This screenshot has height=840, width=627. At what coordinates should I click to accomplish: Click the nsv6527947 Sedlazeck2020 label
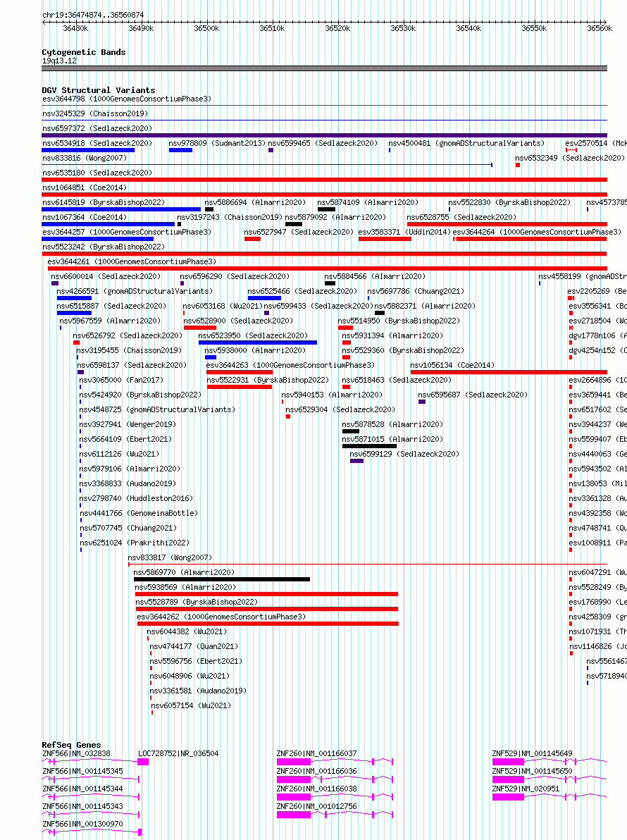pos(299,232)
